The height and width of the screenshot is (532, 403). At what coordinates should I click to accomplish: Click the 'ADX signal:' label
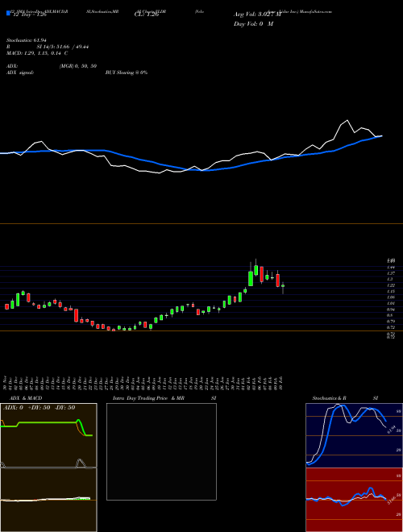coord(20,73)
